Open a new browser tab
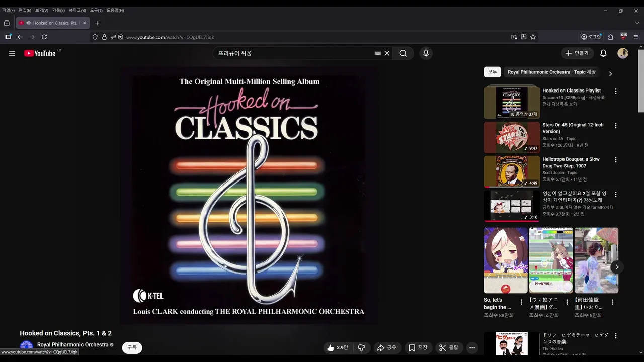The height and width of the screenshot is (362, 644). tap(97, 23)
